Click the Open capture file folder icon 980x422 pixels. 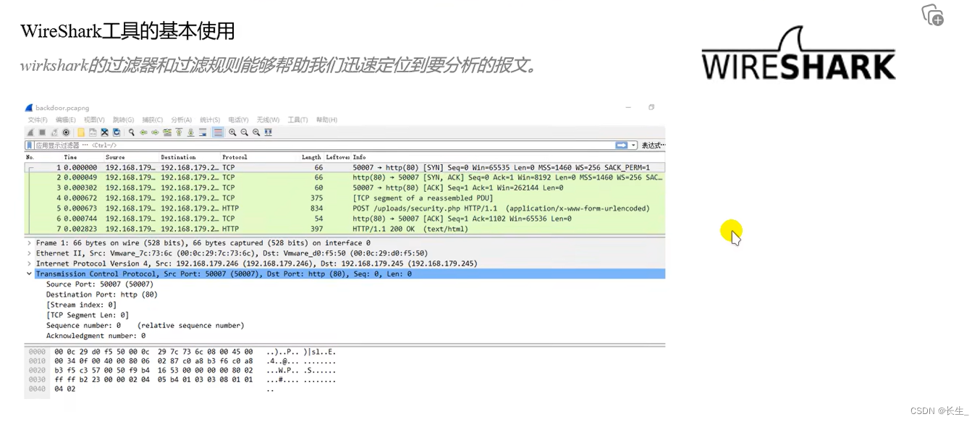(x=81, y=132)
